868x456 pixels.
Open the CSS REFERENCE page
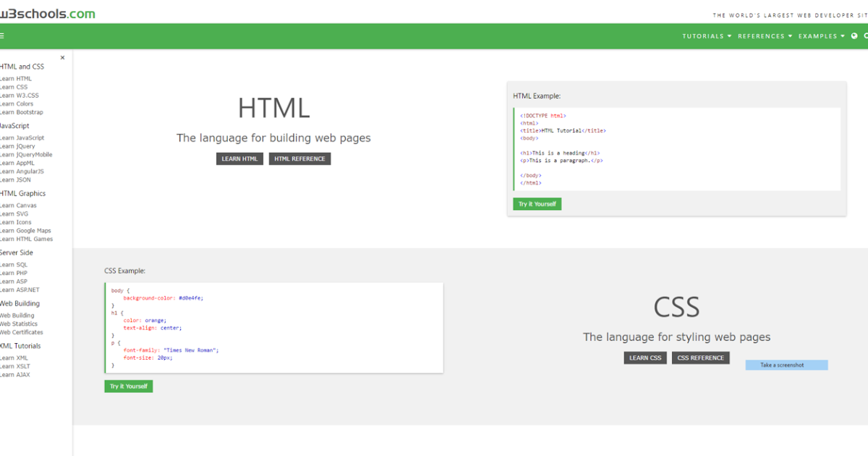tap(700, 357)
